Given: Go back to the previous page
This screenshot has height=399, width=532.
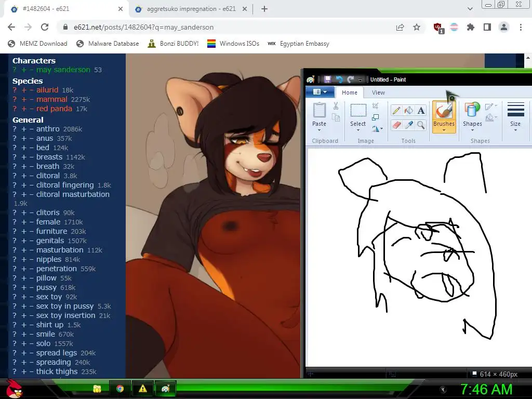Looking at the screenshot, I should pos(11,27).
